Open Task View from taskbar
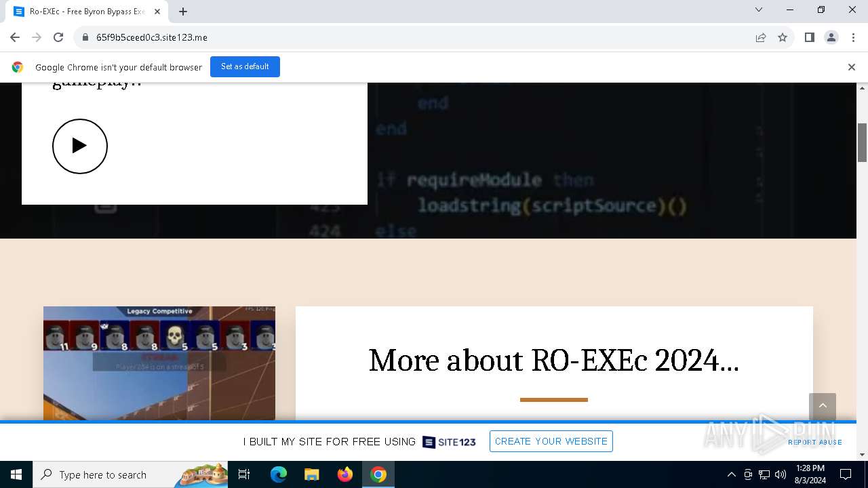The image size is (868, 488). [244, 474]
